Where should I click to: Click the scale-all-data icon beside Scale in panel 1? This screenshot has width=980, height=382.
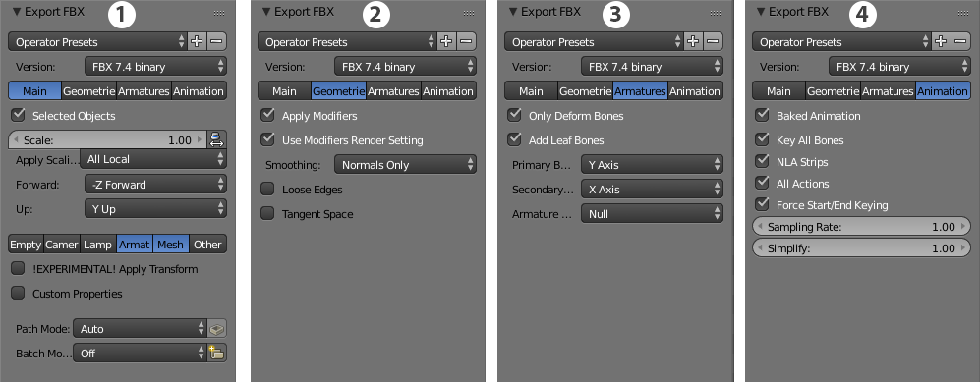(x=217, y=139)
